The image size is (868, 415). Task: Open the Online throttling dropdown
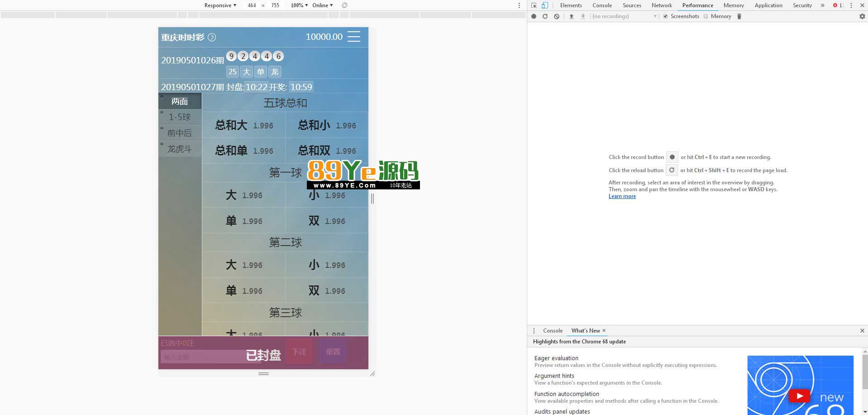[x=322, y=5]
